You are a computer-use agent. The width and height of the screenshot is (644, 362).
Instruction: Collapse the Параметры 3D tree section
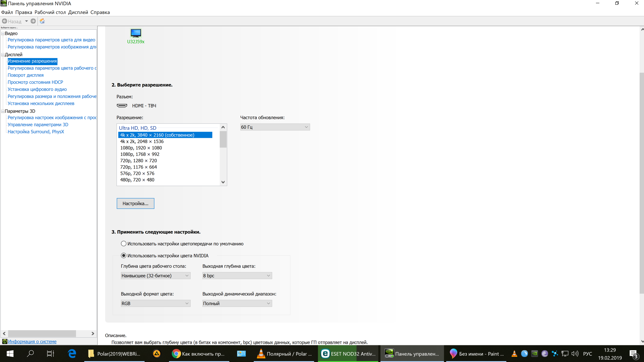[x=3, y=111]
